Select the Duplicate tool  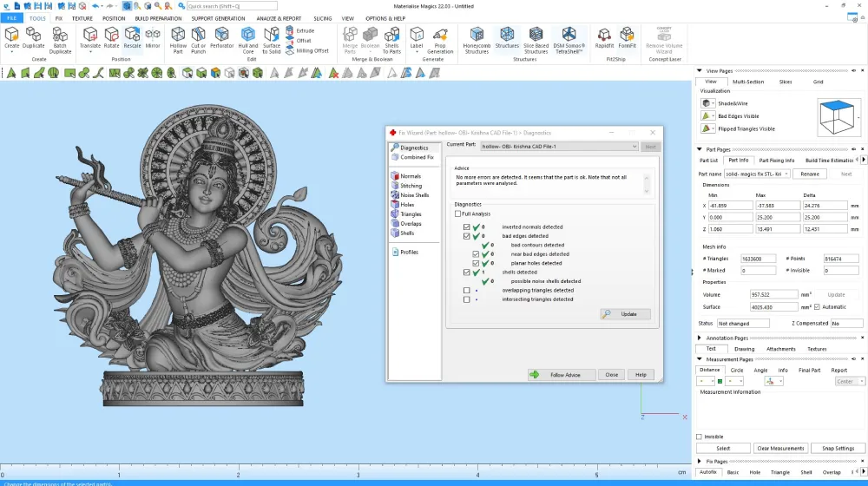click(33, 38)
